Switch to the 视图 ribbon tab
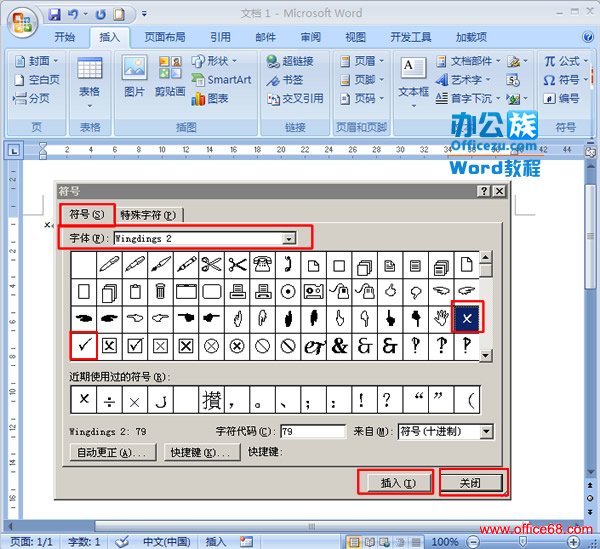 pos(355,37)
